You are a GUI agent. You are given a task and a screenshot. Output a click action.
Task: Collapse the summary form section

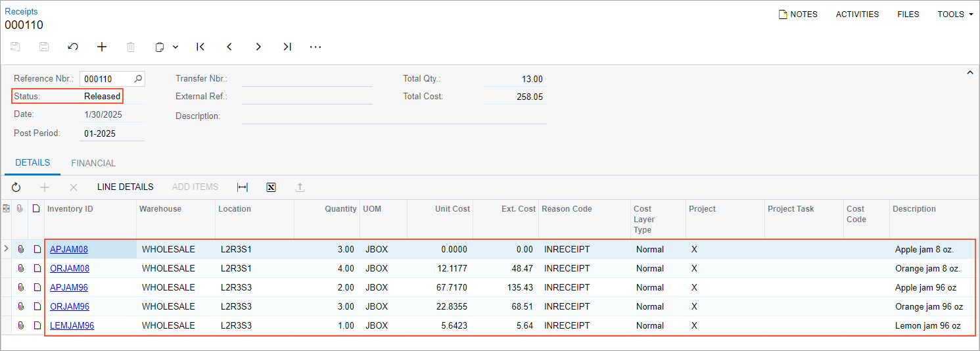pos(969,73)
